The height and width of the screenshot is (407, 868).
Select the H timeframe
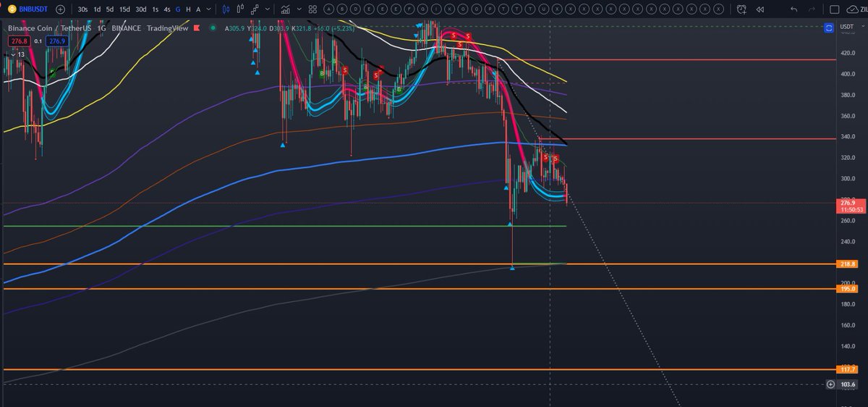pyautogui.click(x=188, y=9)
